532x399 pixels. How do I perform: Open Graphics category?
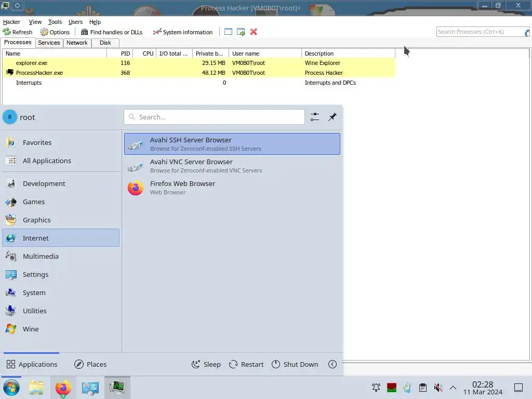click(x=61, y=220)
